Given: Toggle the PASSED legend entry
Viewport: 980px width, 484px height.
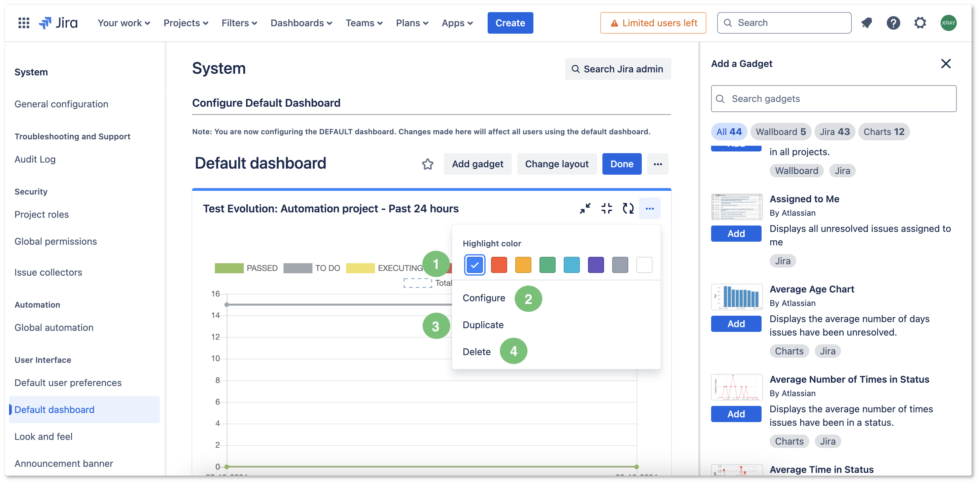Looking at the screenshot, I should point(246,268).
